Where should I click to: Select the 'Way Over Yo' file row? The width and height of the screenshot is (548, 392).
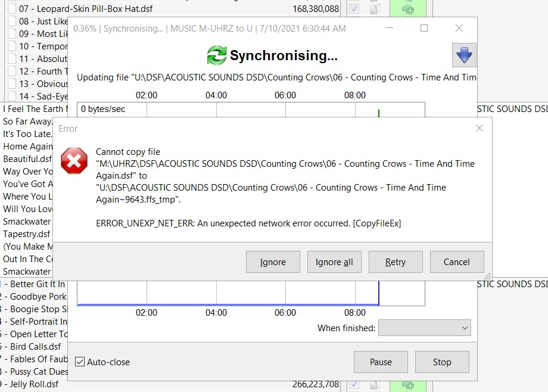(x=27, y=172)
